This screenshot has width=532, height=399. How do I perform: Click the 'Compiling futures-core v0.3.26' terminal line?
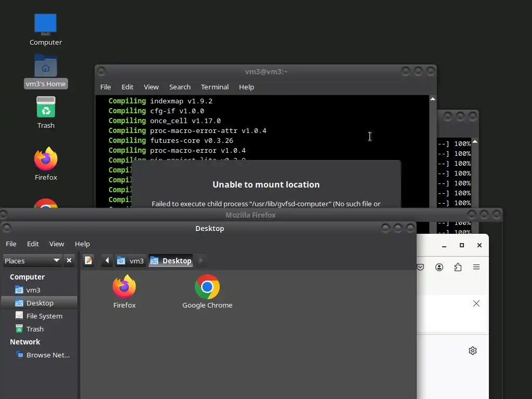pos(170,140)
